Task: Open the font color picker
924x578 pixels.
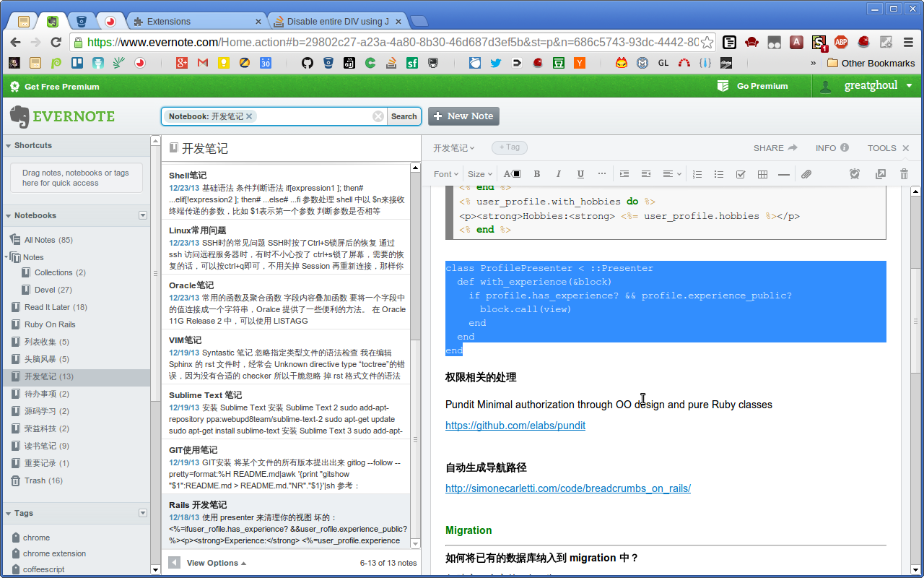Action: tap(512, 174)
